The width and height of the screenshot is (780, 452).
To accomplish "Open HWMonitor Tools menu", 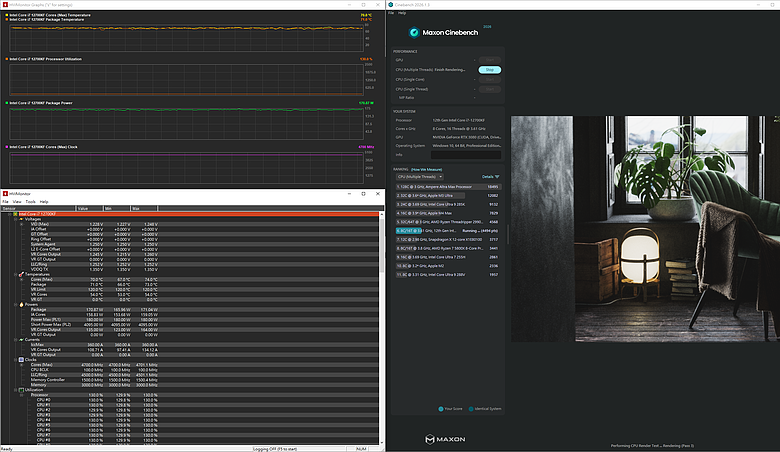I will (30, 201).
